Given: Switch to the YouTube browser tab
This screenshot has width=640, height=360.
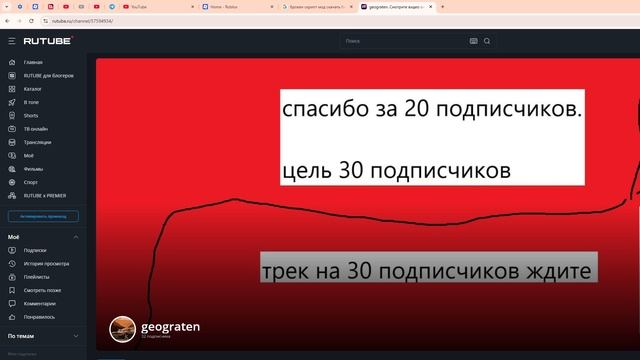Looking at the screenshot, I should pos(157,7).
